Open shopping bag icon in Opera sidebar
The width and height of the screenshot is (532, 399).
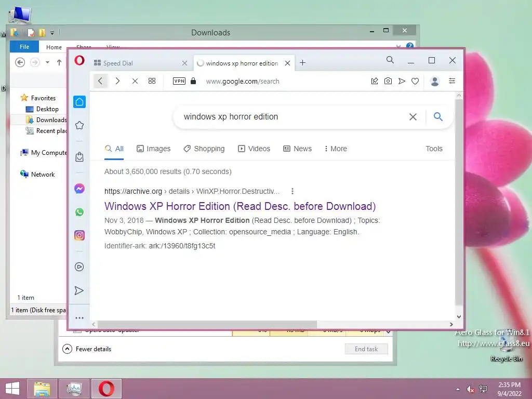[79, 157]
